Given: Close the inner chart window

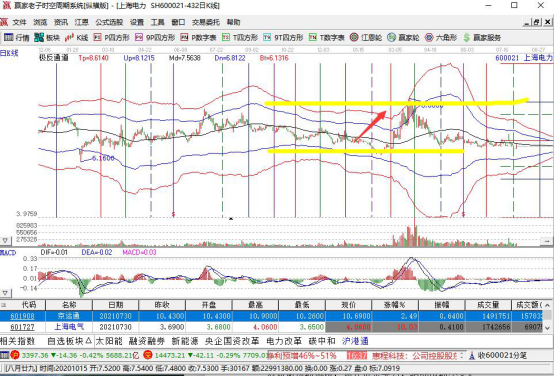Looking at the screenshot, I should pos(547,22).
